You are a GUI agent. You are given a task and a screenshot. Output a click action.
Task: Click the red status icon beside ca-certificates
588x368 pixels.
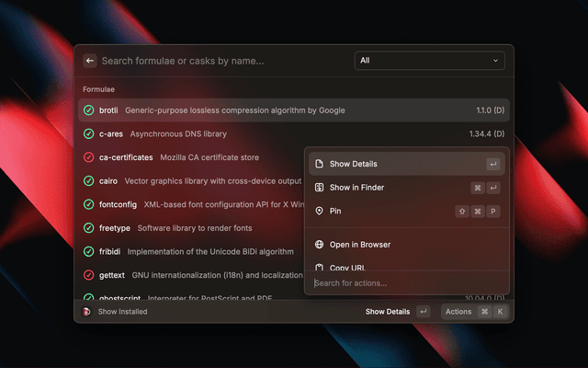coord(89,157)
